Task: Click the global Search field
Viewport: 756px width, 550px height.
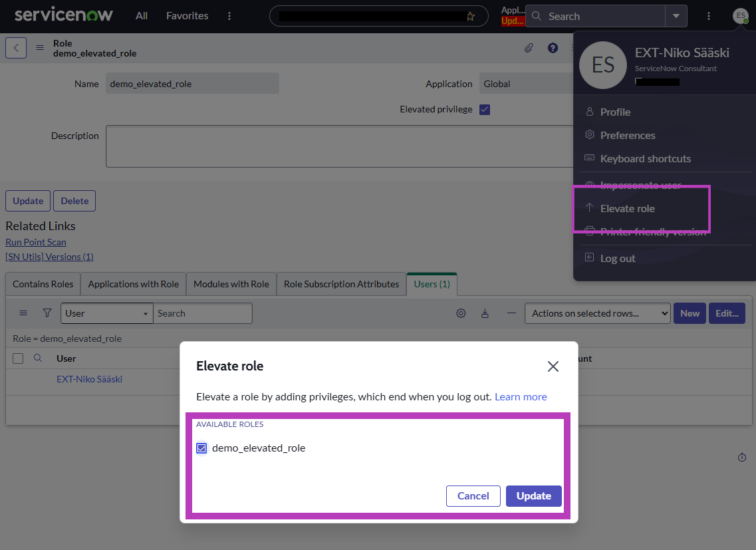Action: 596,17
